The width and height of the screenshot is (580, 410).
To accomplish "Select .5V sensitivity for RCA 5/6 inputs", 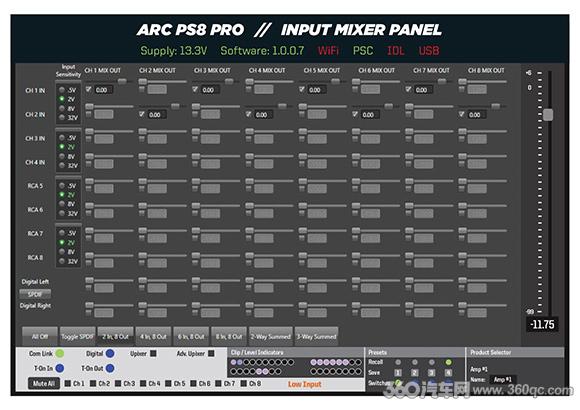I will 62,185.
